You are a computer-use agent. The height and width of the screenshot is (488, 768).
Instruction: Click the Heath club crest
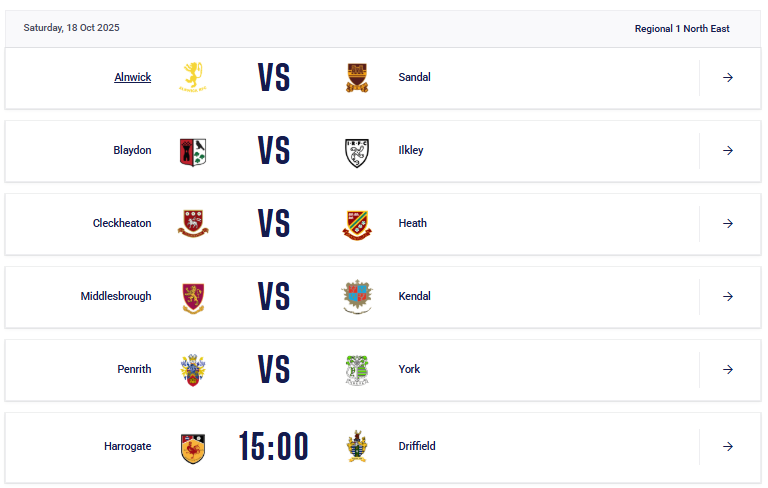click(357, 224)
